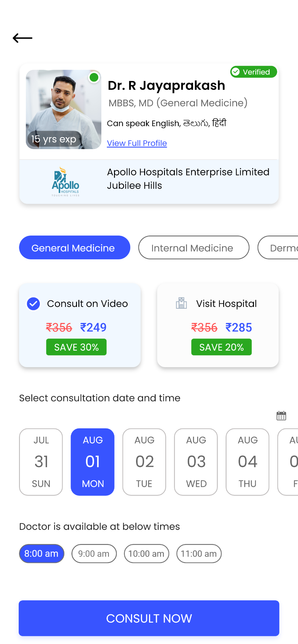
Task: Pick the AUG 04 Thursday date
Action: (x=247, y=462)
